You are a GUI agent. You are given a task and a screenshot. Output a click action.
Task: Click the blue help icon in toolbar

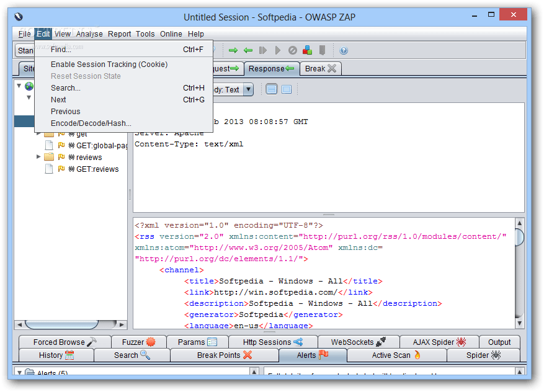click(x=344, y=51)
